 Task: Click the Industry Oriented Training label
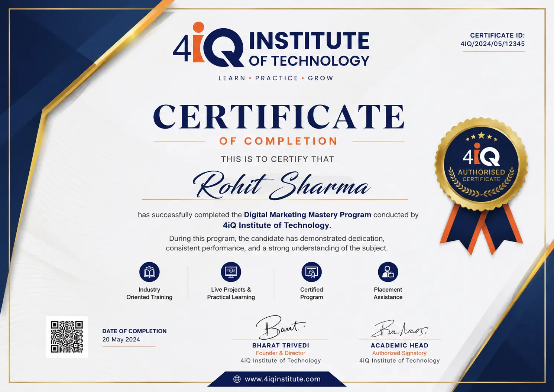point(149,293)
